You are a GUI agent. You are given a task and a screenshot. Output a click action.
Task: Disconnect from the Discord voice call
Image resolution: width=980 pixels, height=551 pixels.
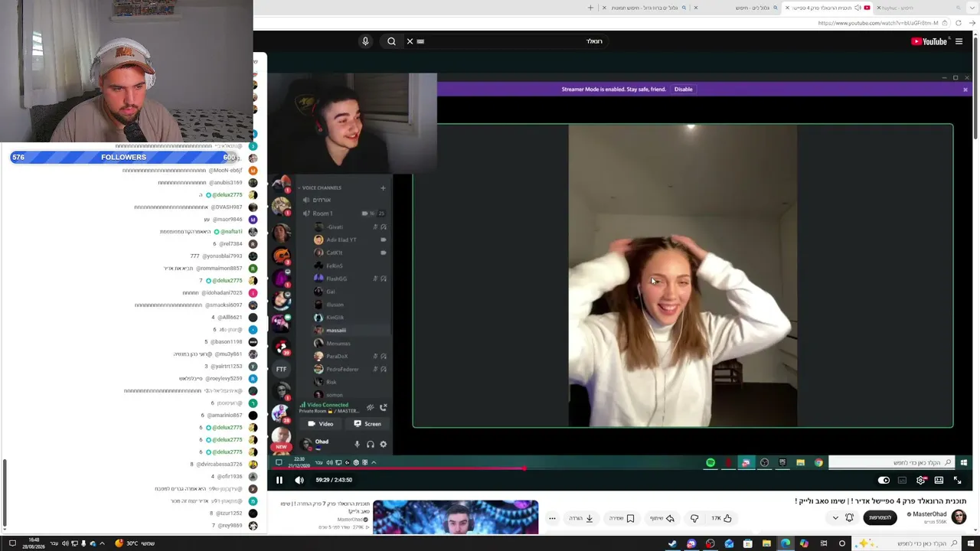pyautogui.click(x=384, y=407)
